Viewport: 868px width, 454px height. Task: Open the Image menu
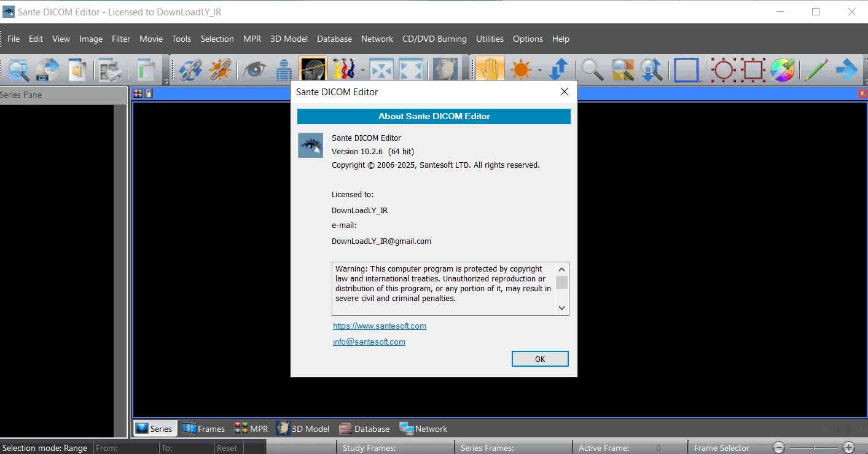91,39
